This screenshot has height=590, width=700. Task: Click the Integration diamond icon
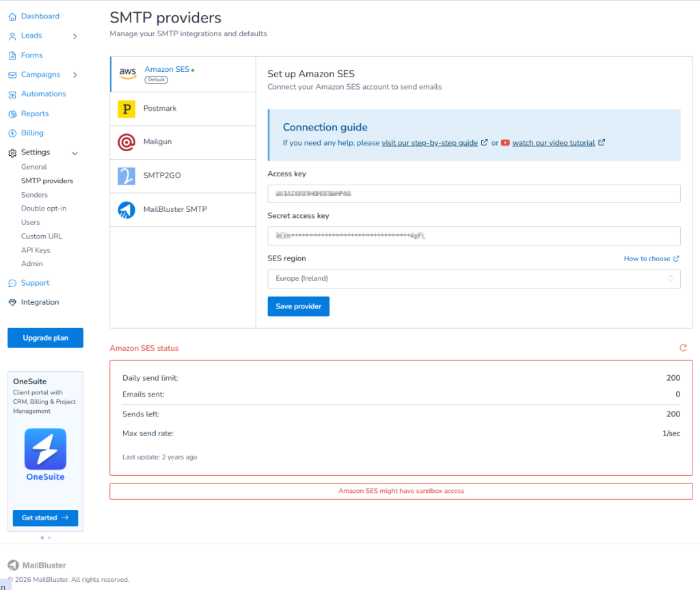[x=12, y=302]
